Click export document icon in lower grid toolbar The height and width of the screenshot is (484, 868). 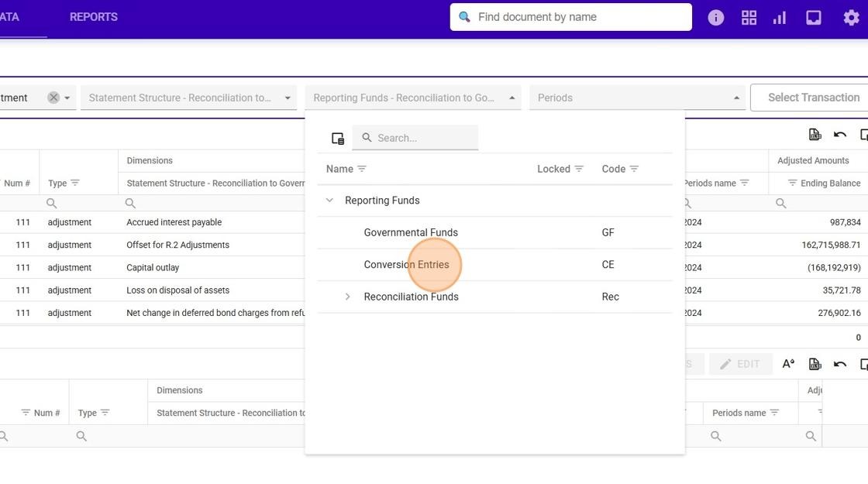815,364
